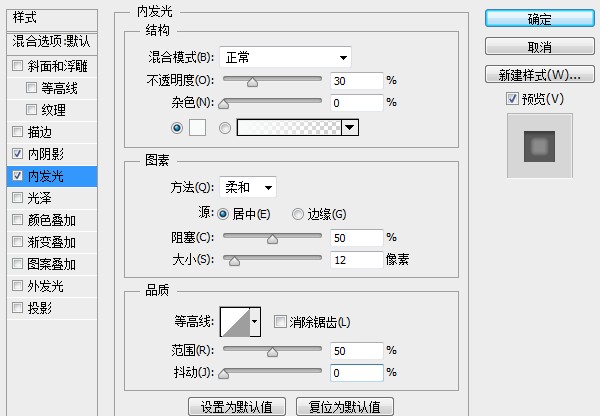Open the 内阴影 settings page
This screenshot has height=416, width=600.
46,154
